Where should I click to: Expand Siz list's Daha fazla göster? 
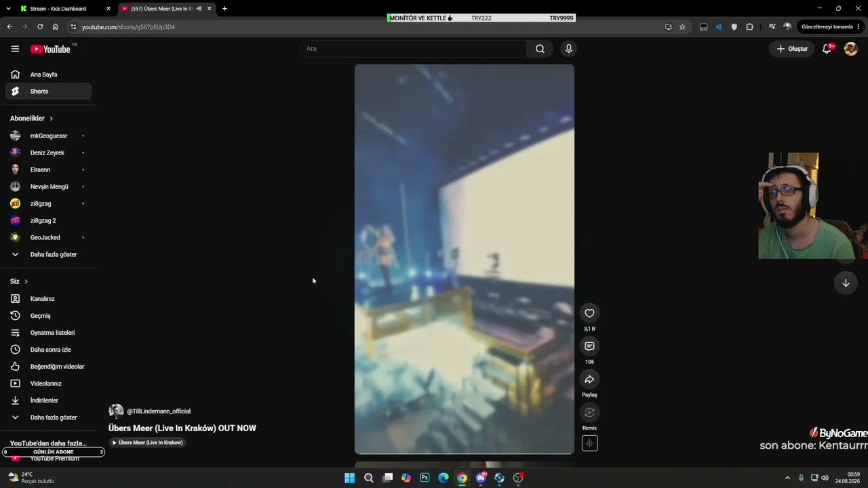click(48, 418)
